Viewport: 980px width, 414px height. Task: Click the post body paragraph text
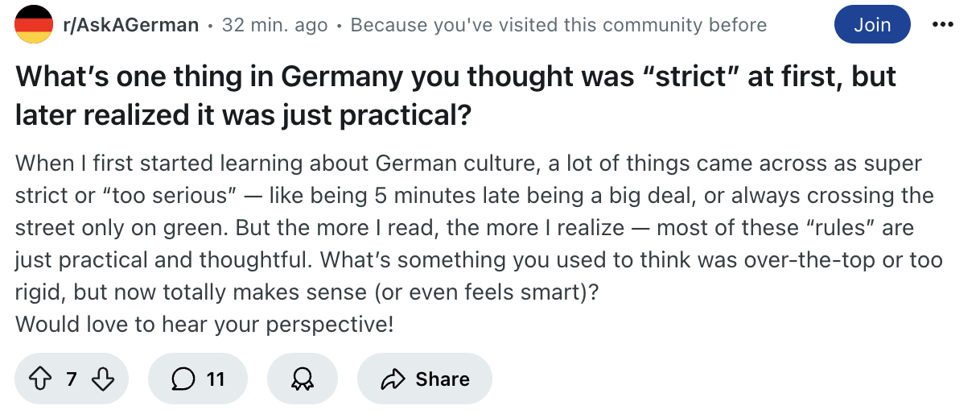[x=479, y=243]
